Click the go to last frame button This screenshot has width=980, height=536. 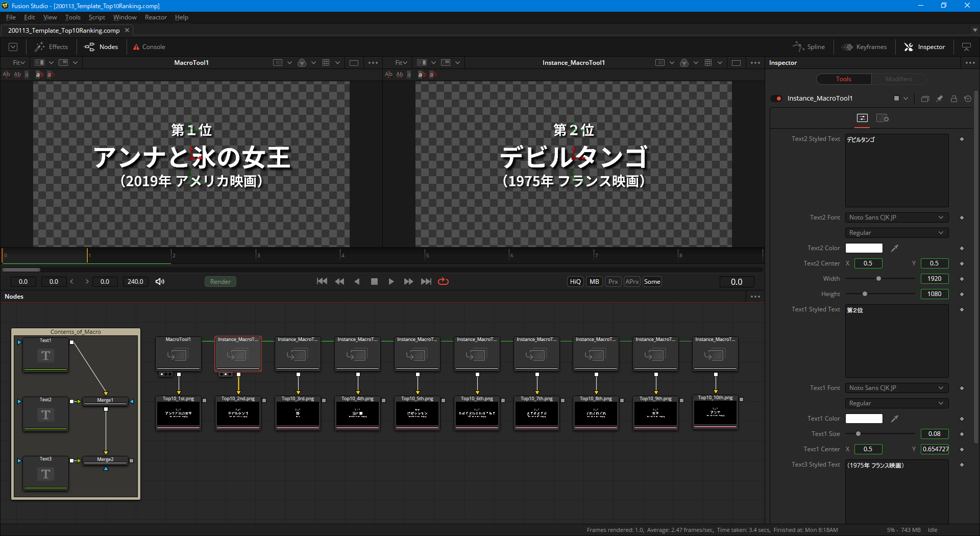[426, 282]
